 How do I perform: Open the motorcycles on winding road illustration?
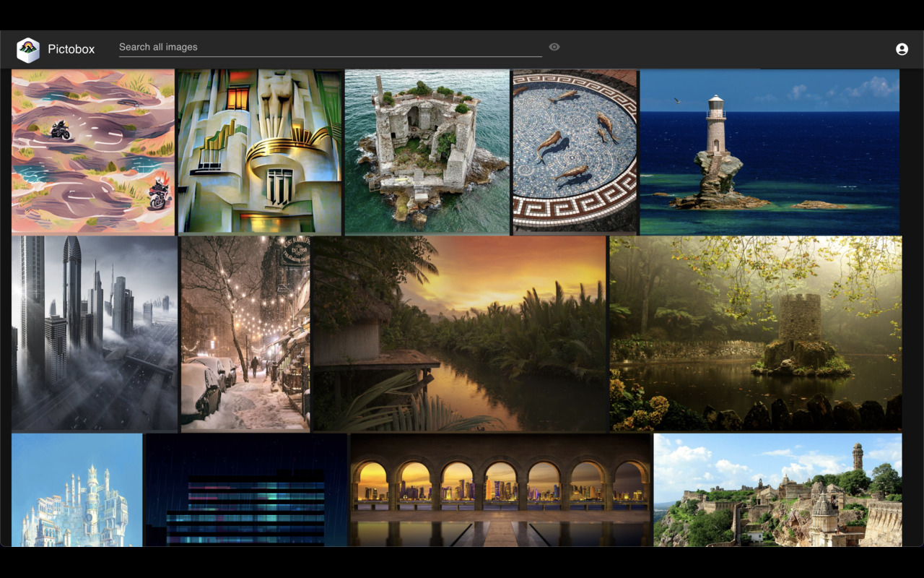93,152
